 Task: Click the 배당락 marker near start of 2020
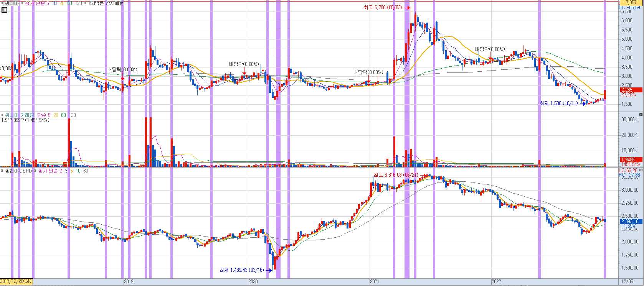pos(244,64)
